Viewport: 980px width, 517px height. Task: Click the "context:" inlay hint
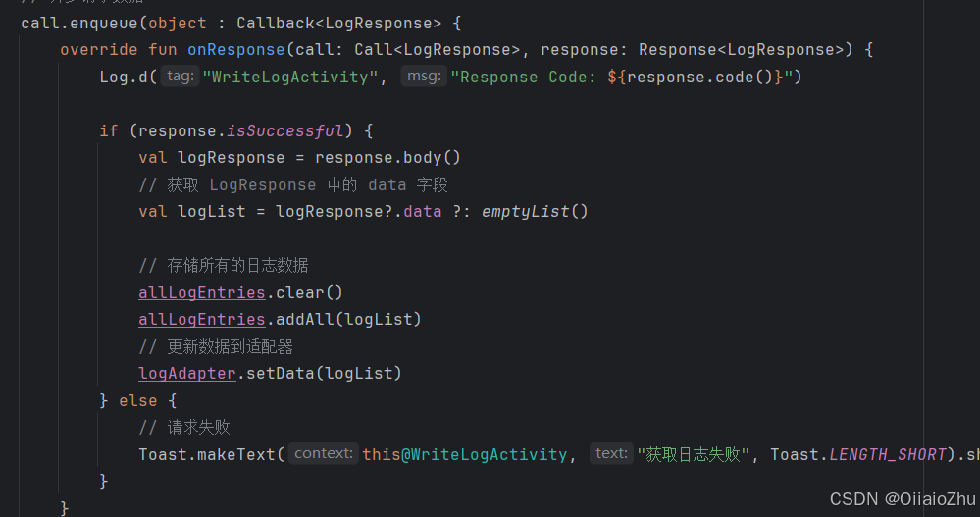pos(324,454)
